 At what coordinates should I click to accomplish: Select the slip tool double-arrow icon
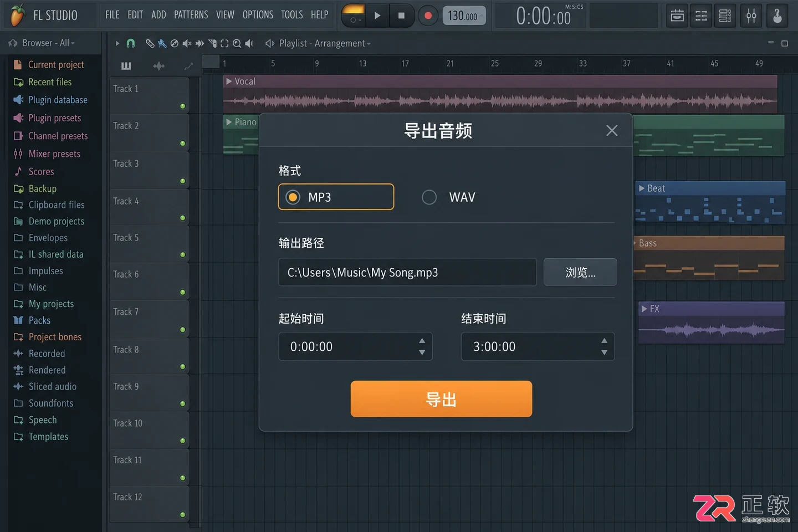point(199,43)
